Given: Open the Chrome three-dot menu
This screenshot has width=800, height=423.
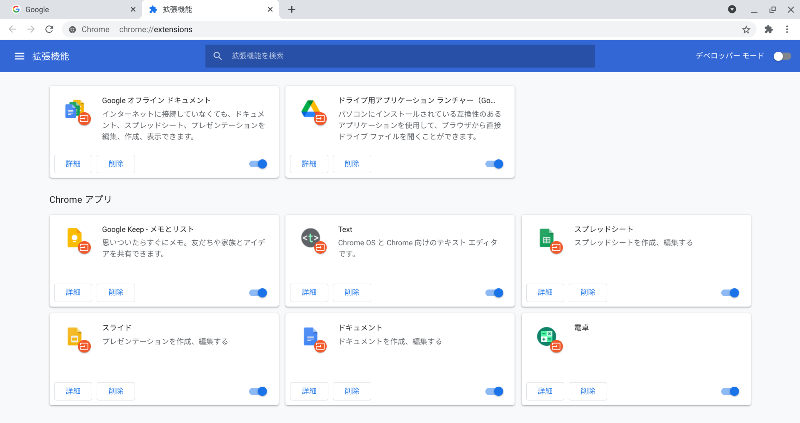Looking at the screenshot, I should (x=787, y=30).
